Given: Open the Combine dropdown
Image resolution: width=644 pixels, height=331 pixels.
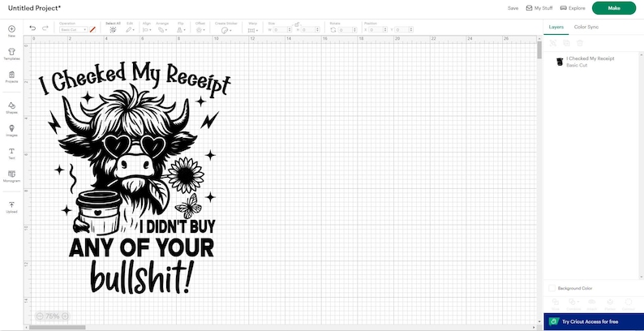Looking at the screenshot, I should (573, 302).
